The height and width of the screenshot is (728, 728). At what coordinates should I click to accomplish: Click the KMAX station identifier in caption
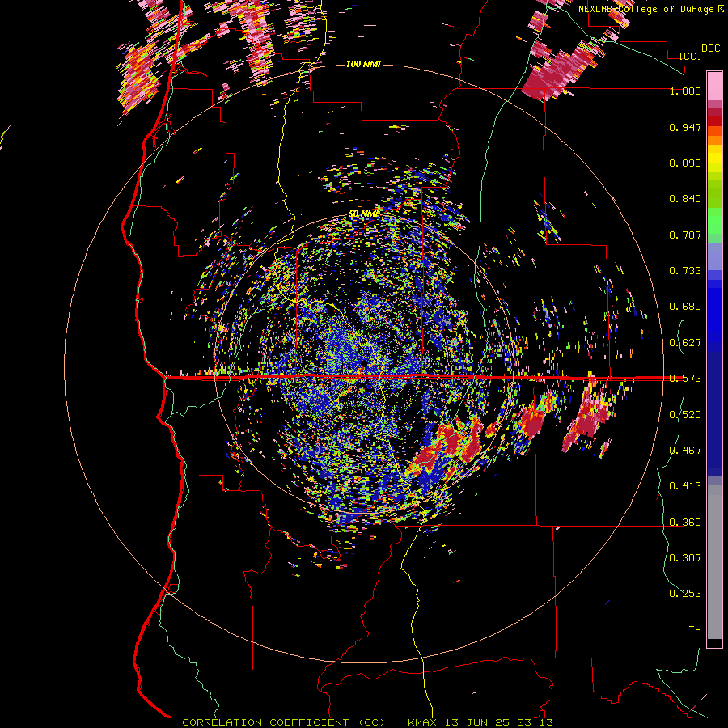(x=423, y=722)
